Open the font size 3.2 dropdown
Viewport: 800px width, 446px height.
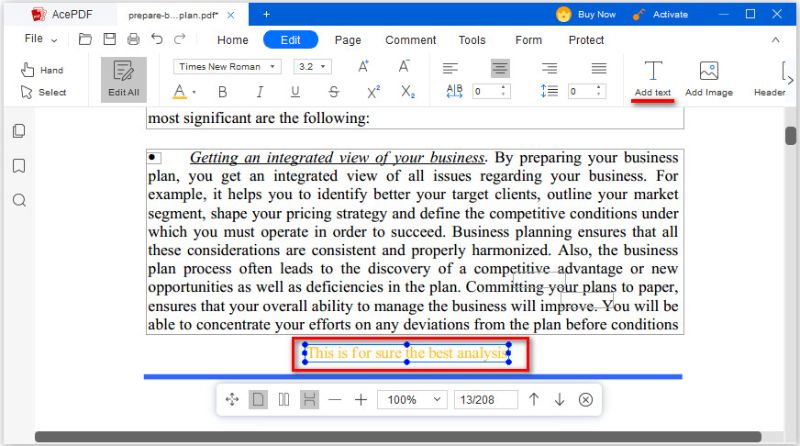(x=312, y=67)
